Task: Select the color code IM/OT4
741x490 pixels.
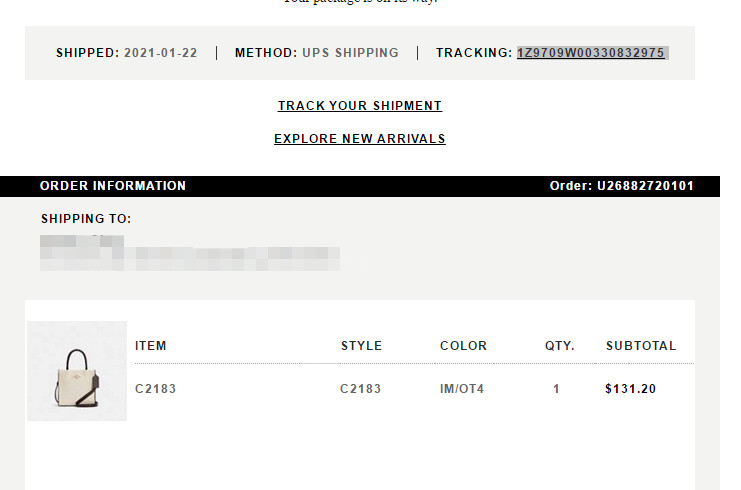Action: pos(462,389)
